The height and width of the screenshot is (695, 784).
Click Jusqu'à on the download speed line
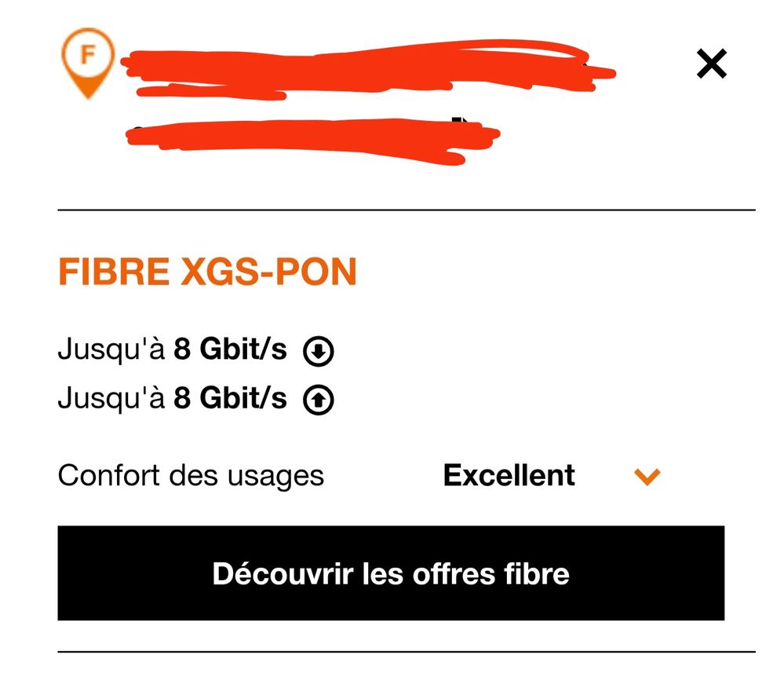coord(111,350)
